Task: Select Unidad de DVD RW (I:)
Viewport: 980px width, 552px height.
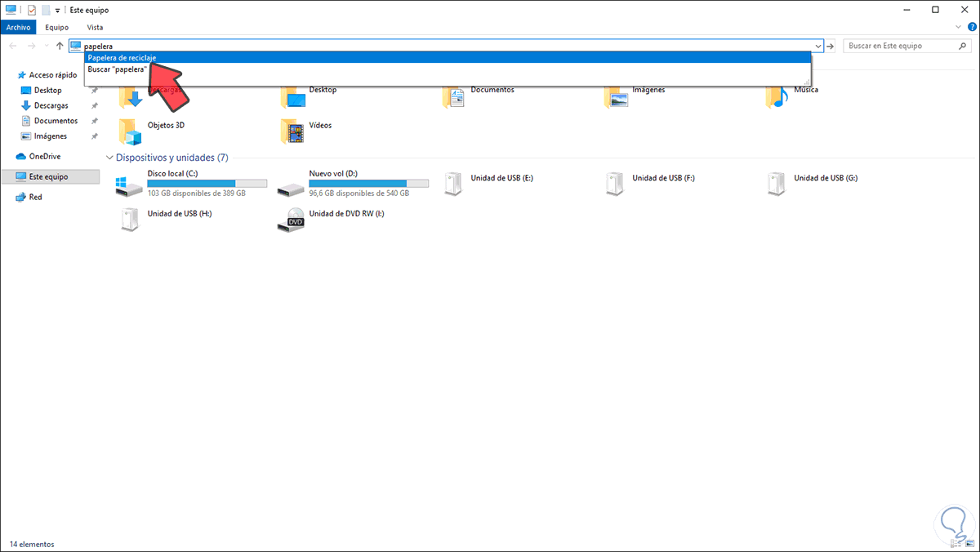Action: coord(331,220)
